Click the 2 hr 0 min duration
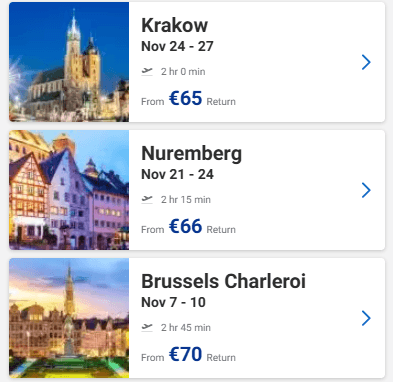The width and height of the screenshot is (393, 382). click(x=183, y=72)
